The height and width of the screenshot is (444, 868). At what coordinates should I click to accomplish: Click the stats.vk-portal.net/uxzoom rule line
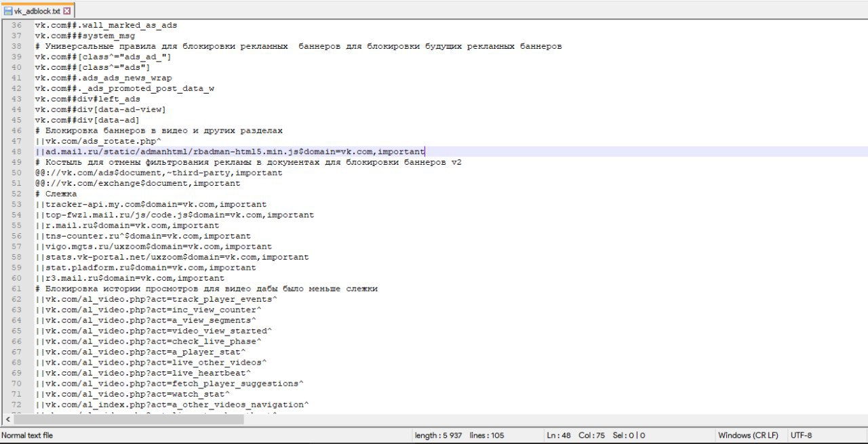coord(172,257)
